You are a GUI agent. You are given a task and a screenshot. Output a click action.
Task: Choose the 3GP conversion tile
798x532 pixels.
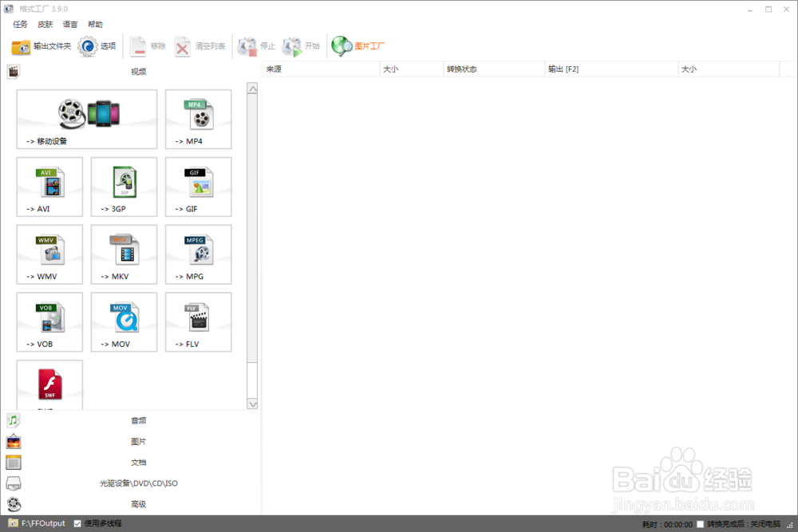pyautogui.click(x=124, y=187)
